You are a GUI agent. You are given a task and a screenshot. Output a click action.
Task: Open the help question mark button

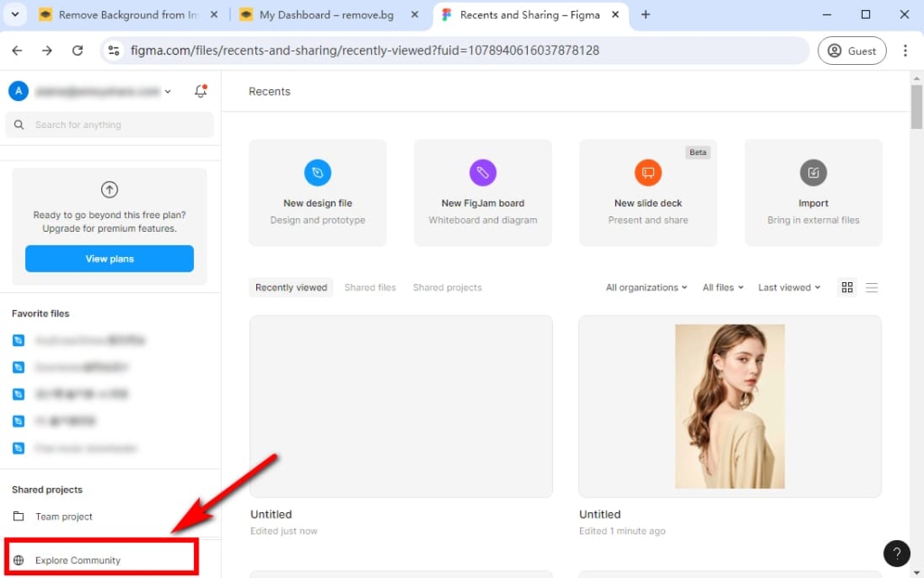pos(896,553)
